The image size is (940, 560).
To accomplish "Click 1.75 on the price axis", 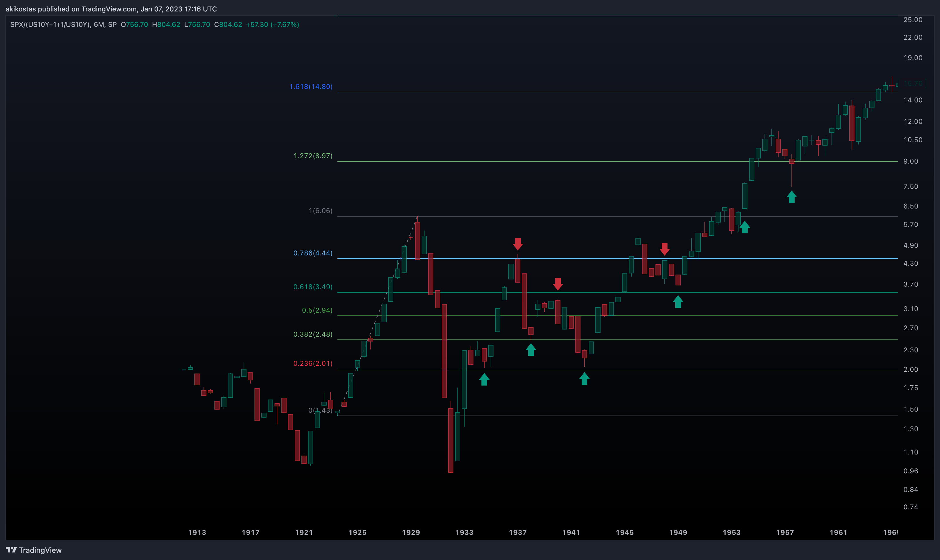I will pyautogui.click(x=911, y=388).
